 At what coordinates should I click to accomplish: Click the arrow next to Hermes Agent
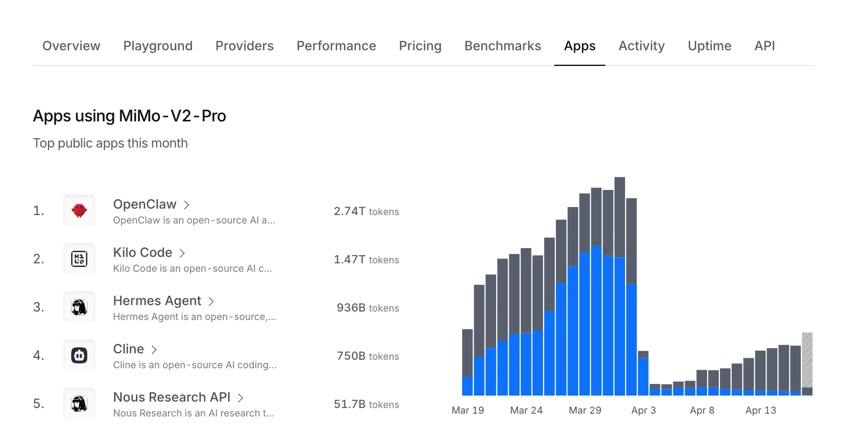(x=211, y=301)
